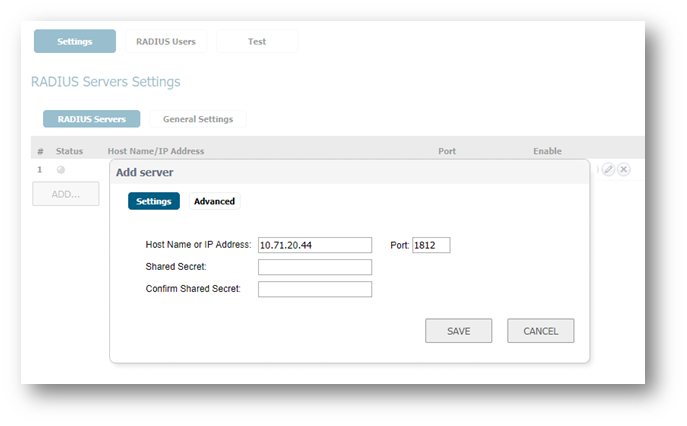Click the Enable column header

point(547,151)
